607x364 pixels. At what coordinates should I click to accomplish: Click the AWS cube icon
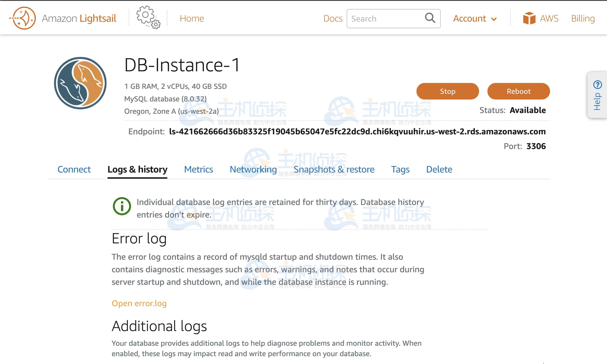529,18
